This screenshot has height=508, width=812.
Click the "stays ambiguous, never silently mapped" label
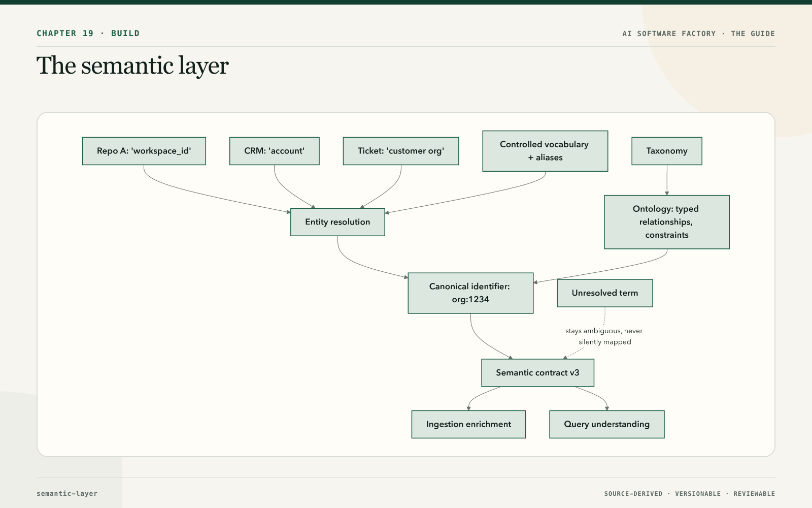coord(604,336)
